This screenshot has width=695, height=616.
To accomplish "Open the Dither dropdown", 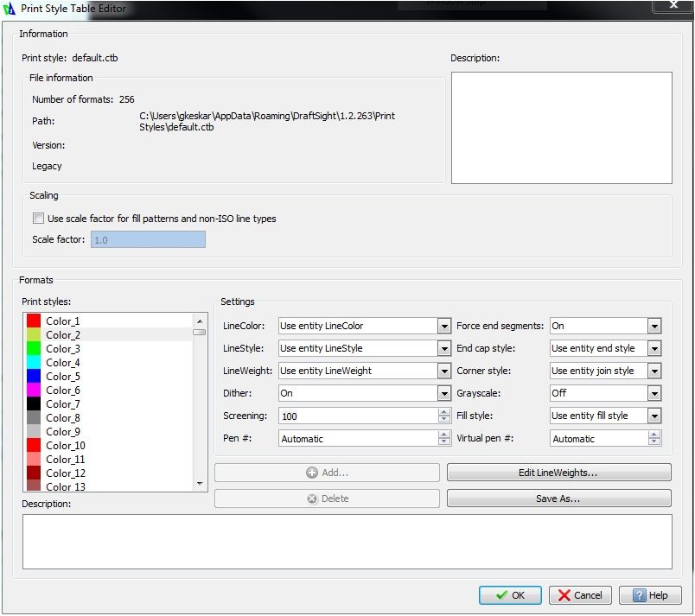I will click(x=444, y=394).
